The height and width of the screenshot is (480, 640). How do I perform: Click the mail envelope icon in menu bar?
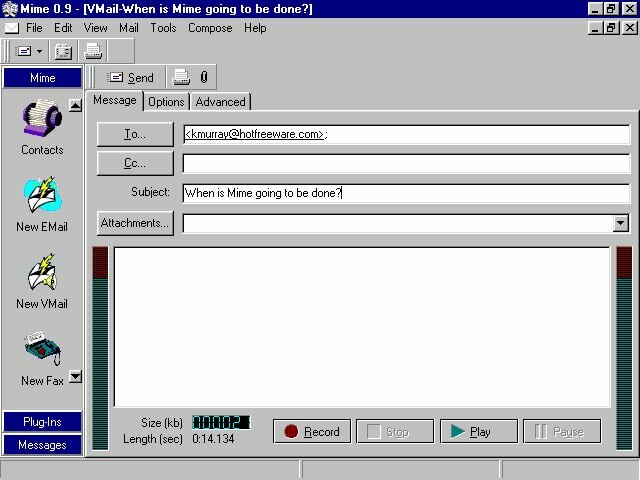11,28
